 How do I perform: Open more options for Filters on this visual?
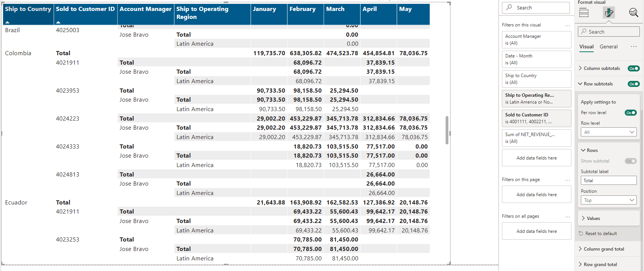pyautogui.click(x=568, y=25)
